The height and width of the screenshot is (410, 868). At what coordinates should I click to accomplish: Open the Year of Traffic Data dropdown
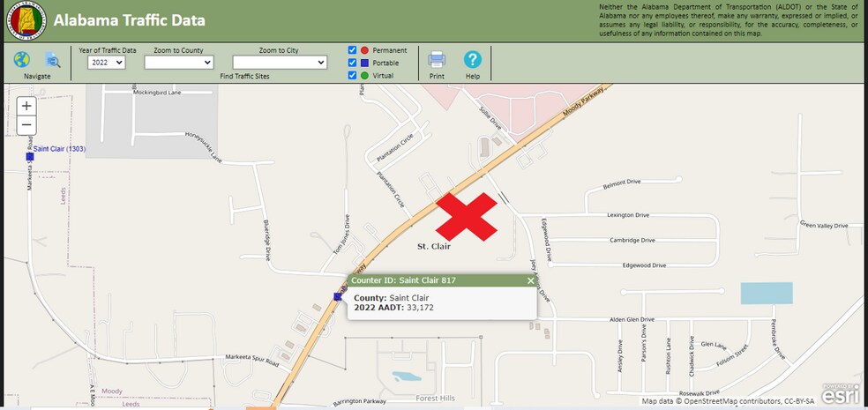pyautogui.click(x=106, y=63)
